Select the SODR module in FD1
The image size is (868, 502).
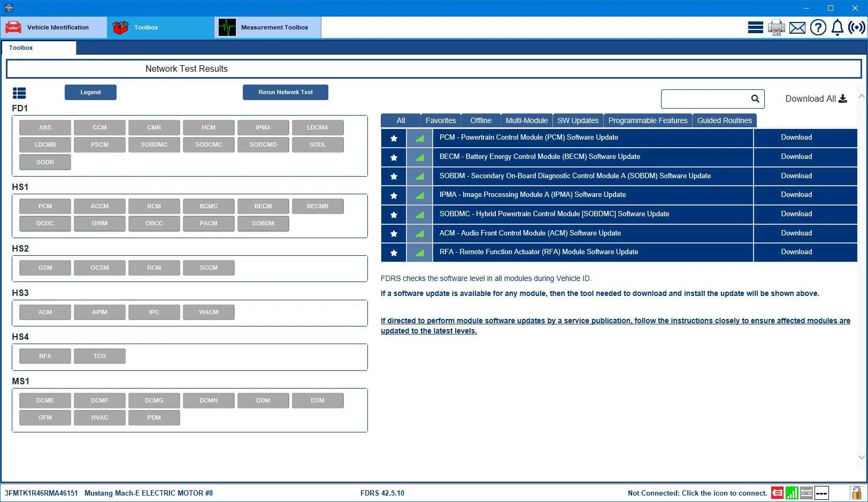coord(45,162)
